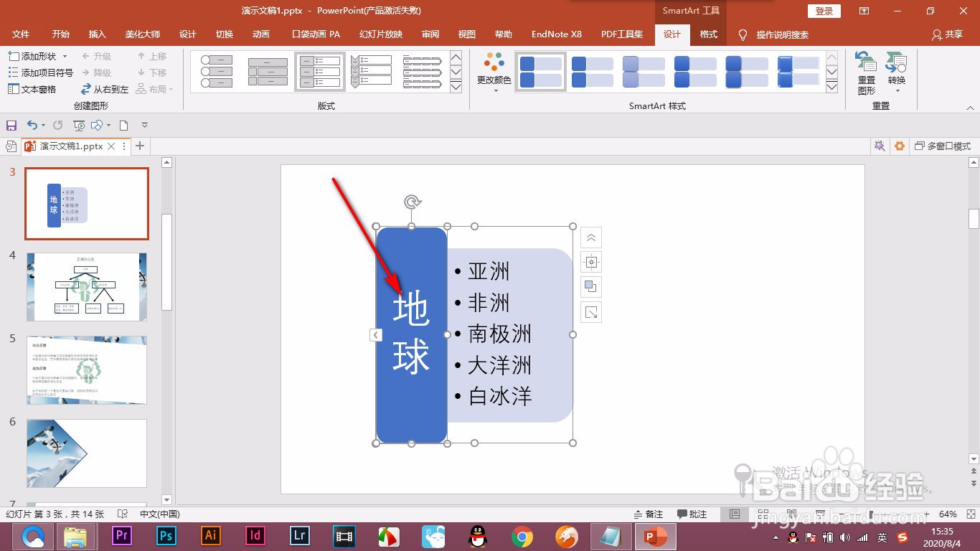
Task: Switch to the SmartArt Format (格式) tab
Action: coord(708,34)
